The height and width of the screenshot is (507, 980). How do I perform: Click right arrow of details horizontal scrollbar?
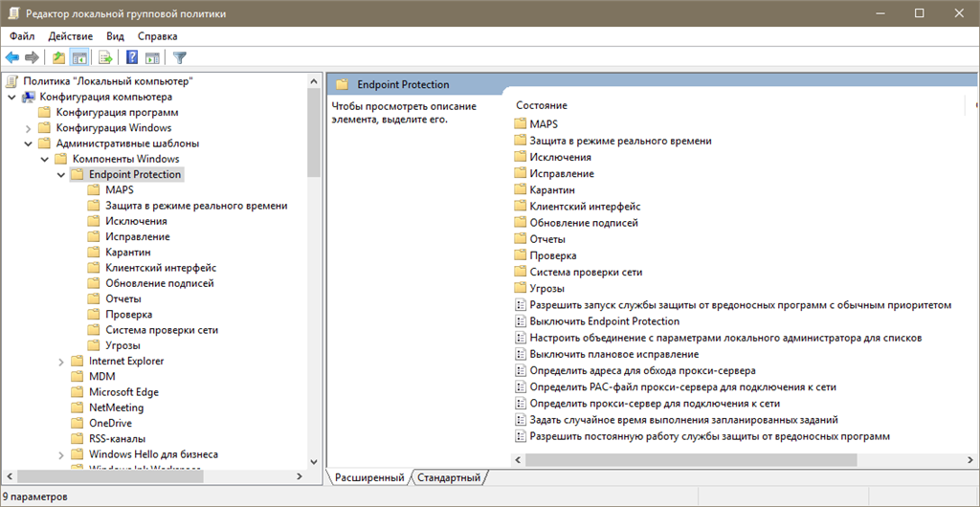pyautogui.click(x=969, y=460)
